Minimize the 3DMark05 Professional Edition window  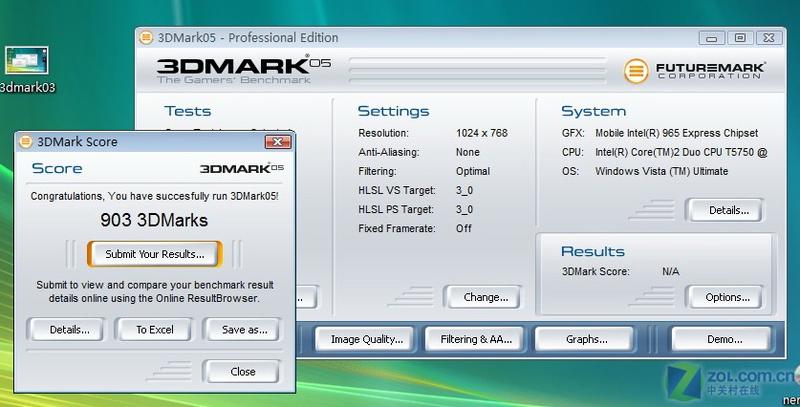[x=711, y=38]
